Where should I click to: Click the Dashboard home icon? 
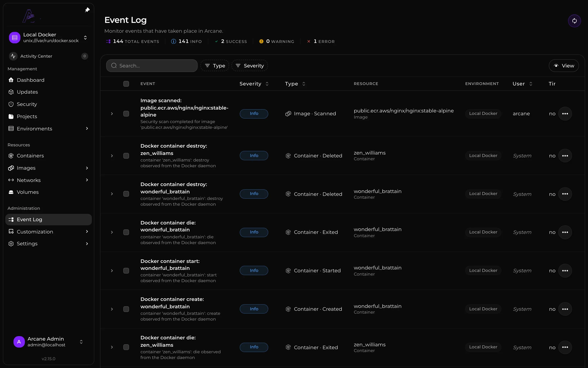pos(11,80)
